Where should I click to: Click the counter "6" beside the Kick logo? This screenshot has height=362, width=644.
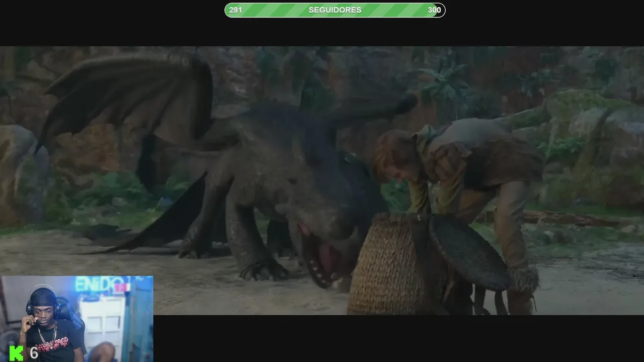pyautogui.click(x=34, y=353)
